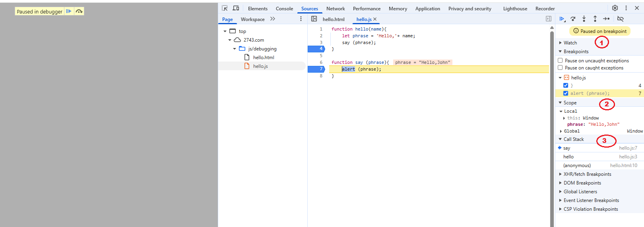The width and height of the screenshot is (644, 227).
Task: Click the phrase "Hello,John" scope value
Action: tap(604, 124)
